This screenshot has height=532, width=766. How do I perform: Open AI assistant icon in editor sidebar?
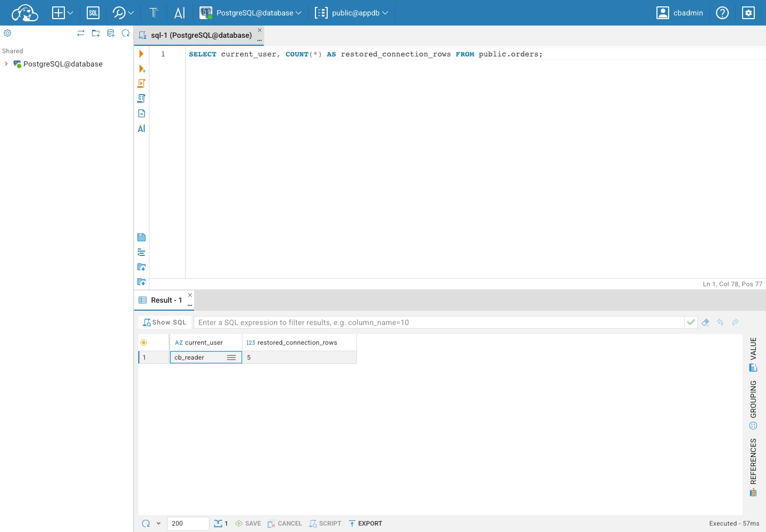[141, 128]
